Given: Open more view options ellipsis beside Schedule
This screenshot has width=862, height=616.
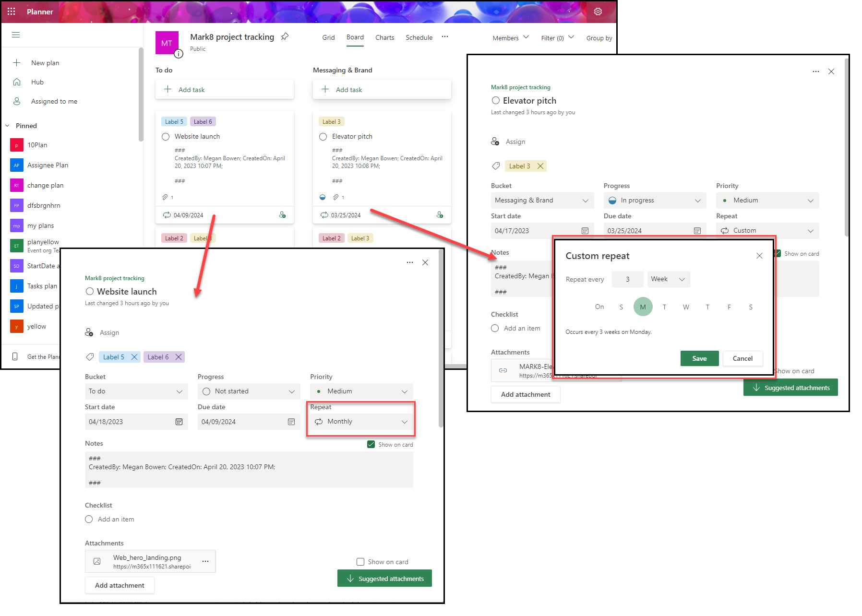Looking at the screenshot, I should click(445, 36).
